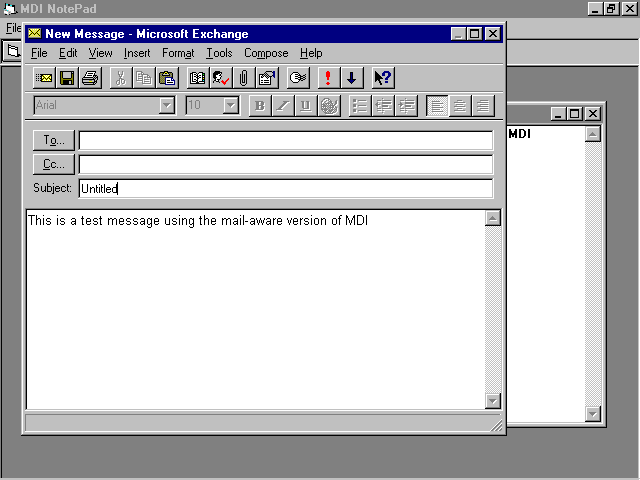640x480 pixels.
Task: Insert file with paperclip icon
Action: (243, 78)
